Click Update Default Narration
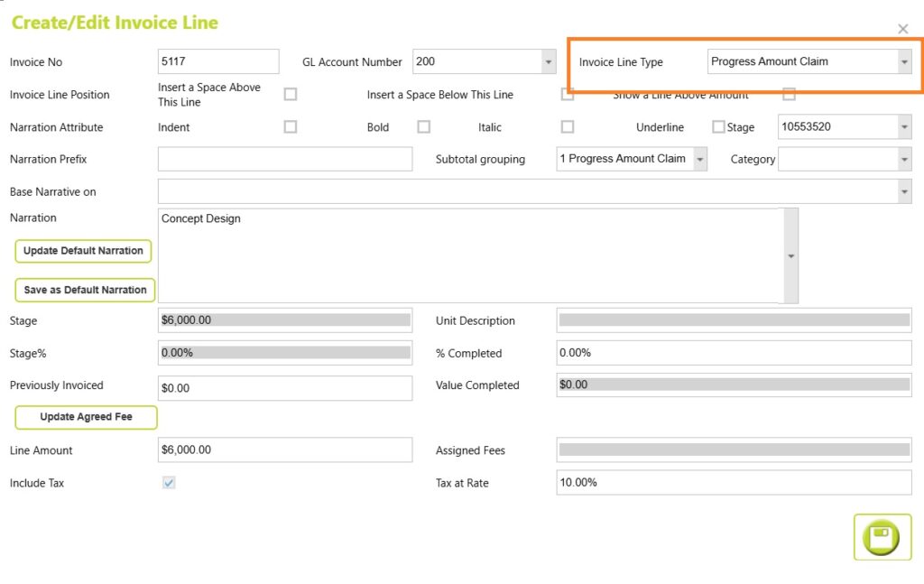This screenshot has width=924, height=584. [x=83, y=250]
